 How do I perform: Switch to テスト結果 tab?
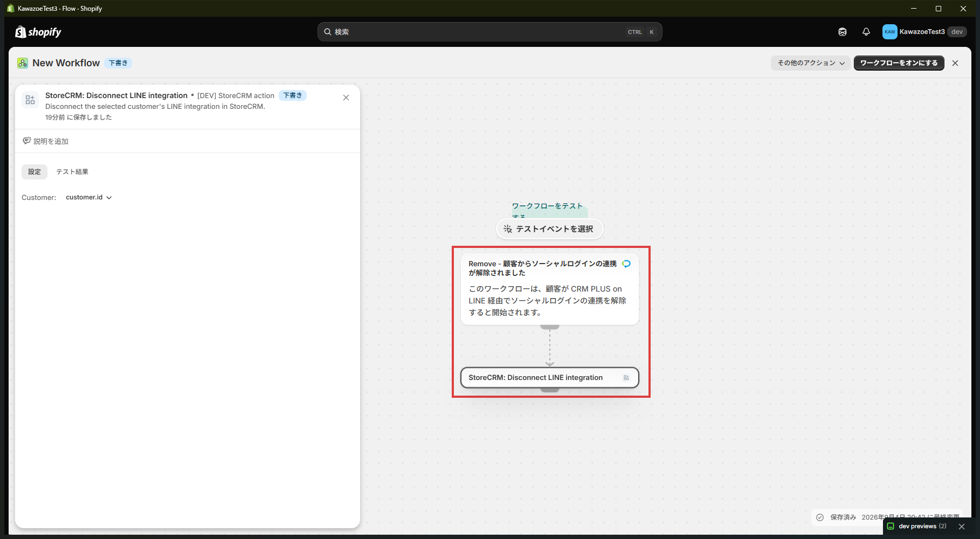pyautogui.click(x=72, y=171)
